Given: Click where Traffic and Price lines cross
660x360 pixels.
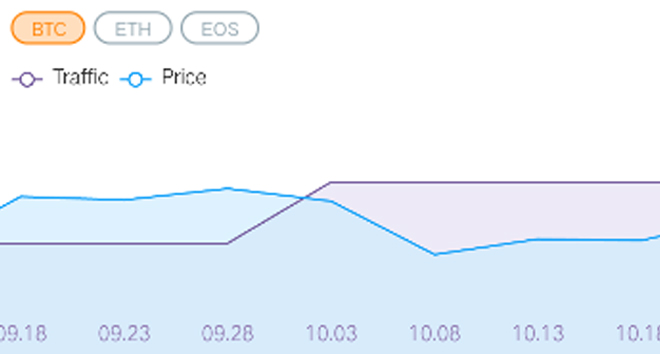Looking at the screenshot, I should click(x=306, y=197).
